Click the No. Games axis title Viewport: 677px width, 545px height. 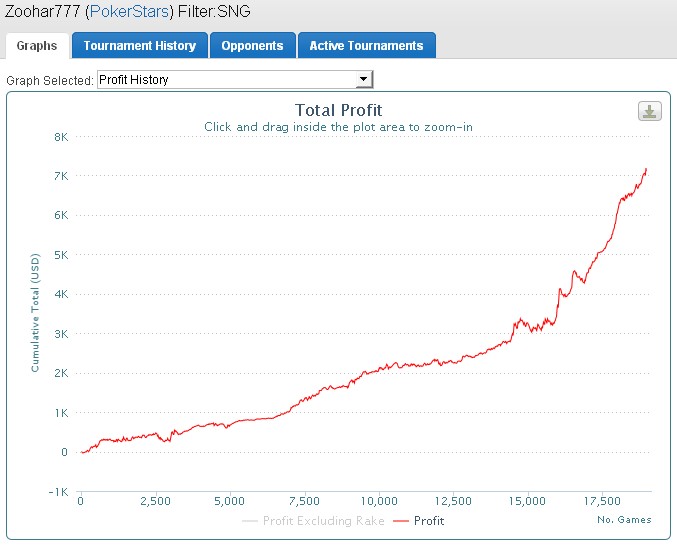point(624,520)
